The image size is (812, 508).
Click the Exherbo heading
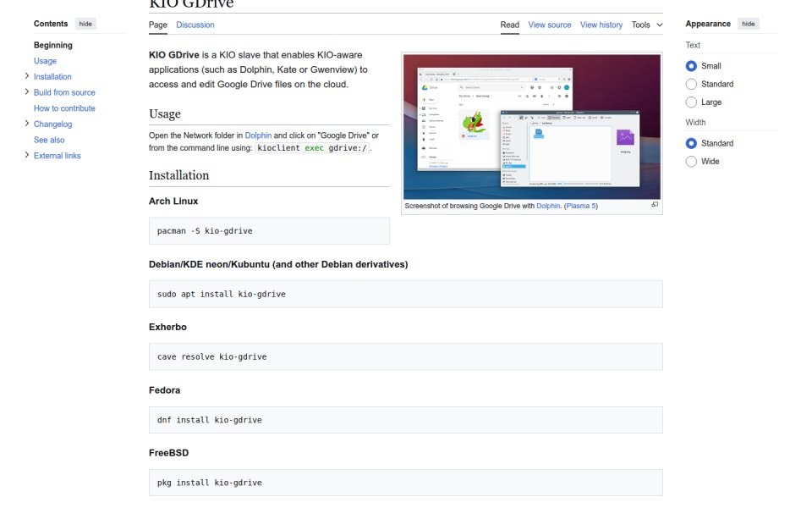point(167,327)
